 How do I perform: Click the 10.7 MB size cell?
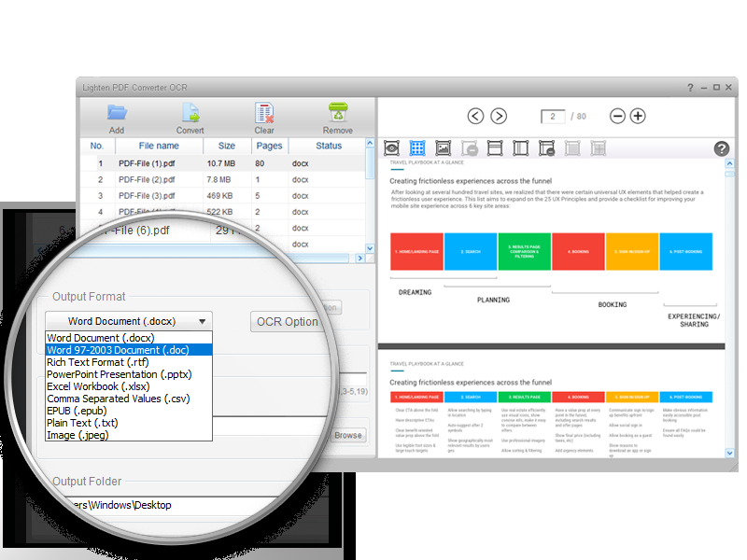(x=221, y=163)
